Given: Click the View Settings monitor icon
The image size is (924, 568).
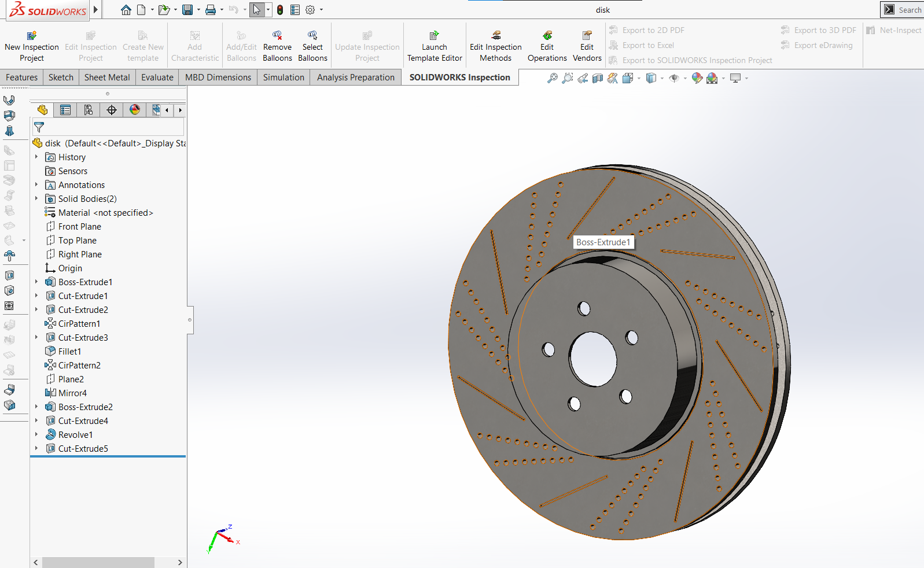Looking at the screenshot, I should click(x=735, y=78).
